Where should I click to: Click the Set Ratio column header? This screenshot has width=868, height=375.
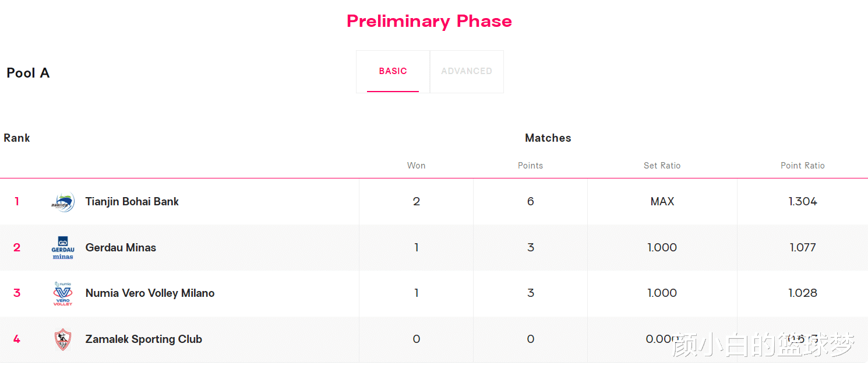point(662,166)
